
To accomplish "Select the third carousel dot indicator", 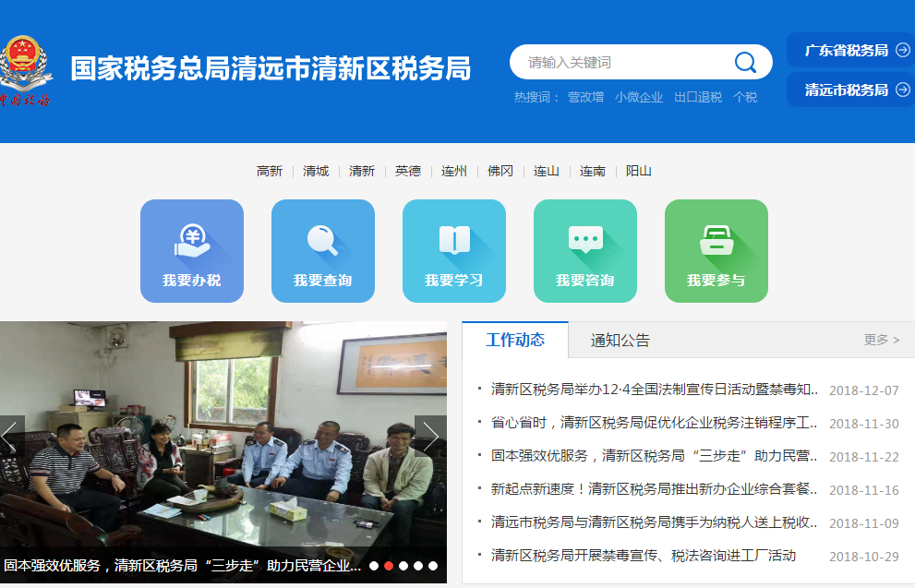I will click(403, 566).
